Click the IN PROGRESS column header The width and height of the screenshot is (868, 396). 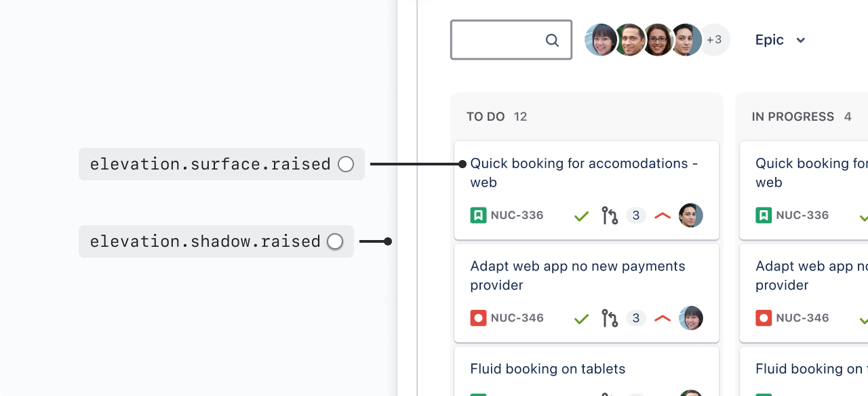point(793,117)
